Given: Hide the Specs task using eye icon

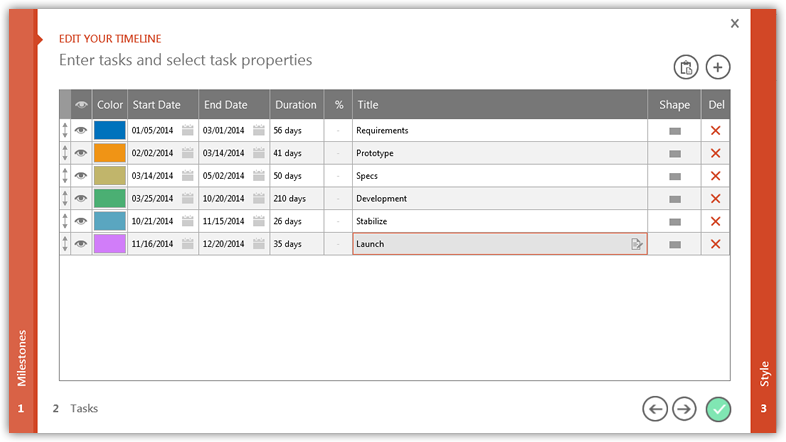Looking at the screenshot, I should click(81, 176).
